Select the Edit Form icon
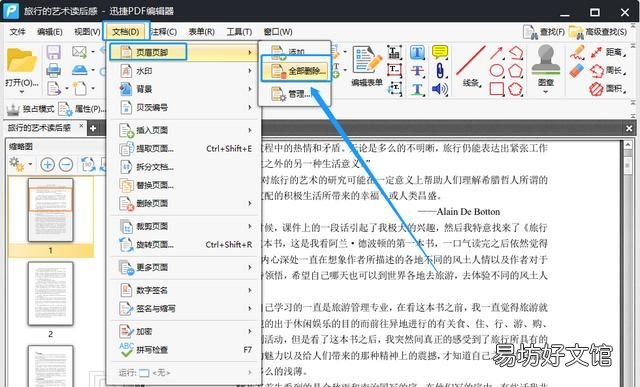The width and height of the screenshot is (640, 387). (367, 60)
